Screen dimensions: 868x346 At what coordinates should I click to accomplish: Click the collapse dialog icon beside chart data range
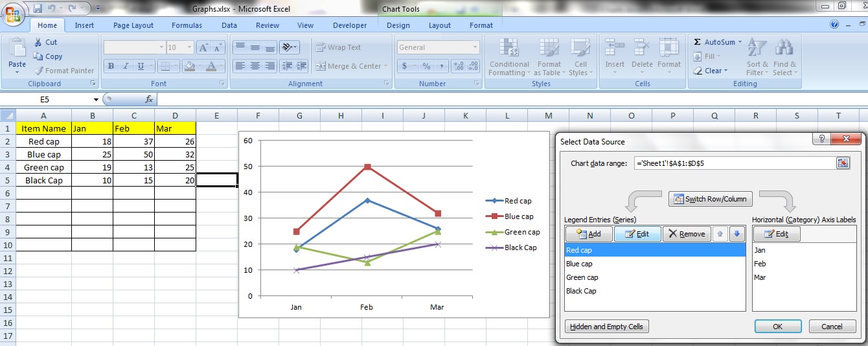pyautogui.click(x=843, y=163)
